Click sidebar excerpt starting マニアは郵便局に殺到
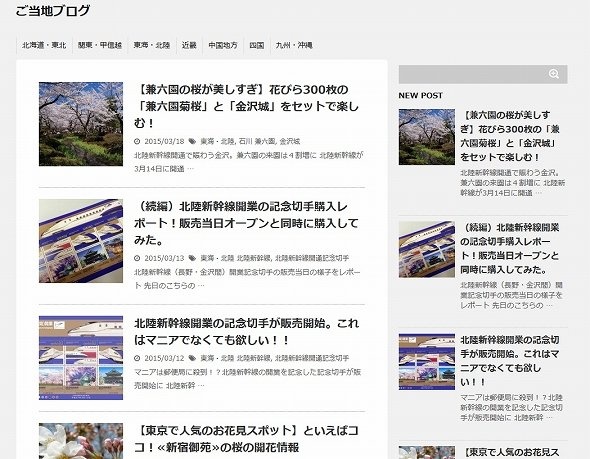Image resolution: width=590 pixels, height=459 pixels. pos(511,407)
